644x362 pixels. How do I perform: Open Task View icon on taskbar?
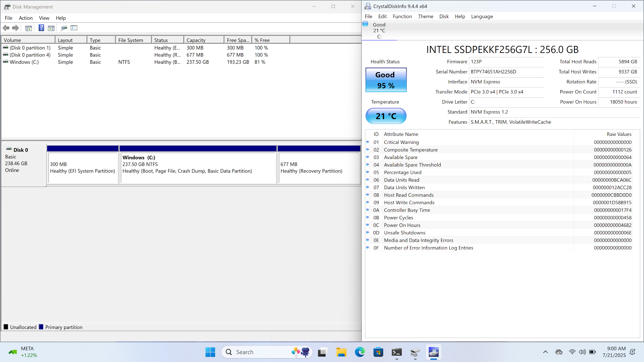322,352
